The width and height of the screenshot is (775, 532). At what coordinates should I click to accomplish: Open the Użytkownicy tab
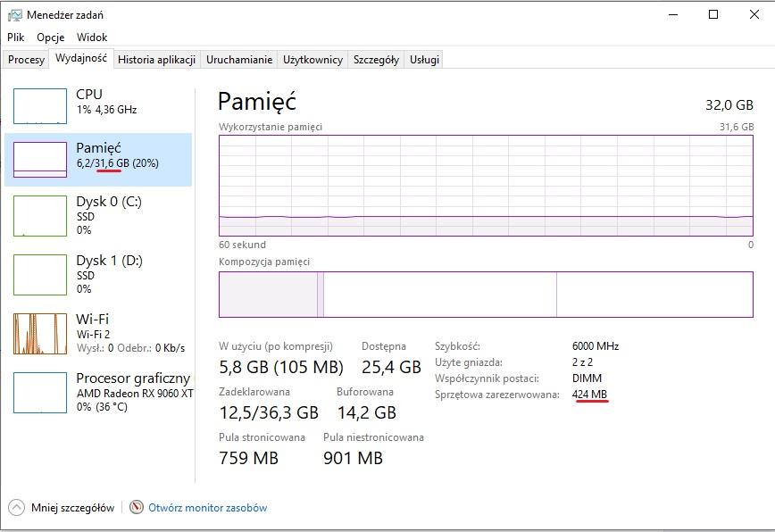click(312, 60)
